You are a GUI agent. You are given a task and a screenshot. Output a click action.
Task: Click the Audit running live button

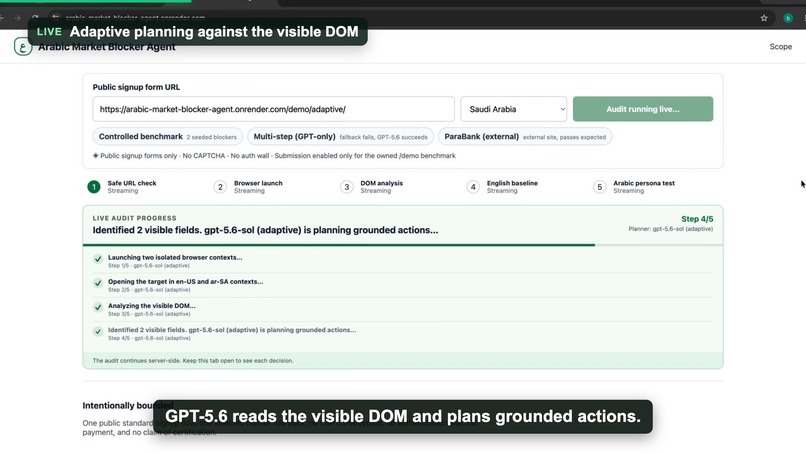click(x=643, y=109)
